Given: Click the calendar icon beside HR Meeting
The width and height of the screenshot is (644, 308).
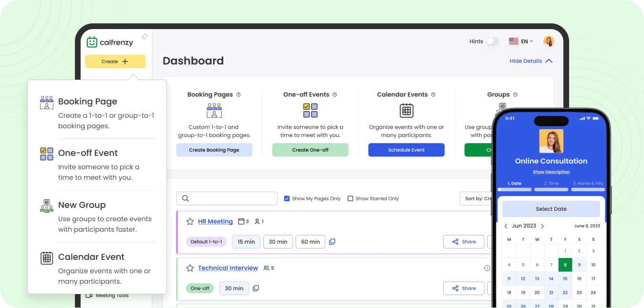Looking at the screenshot, I should pos(241,221).
